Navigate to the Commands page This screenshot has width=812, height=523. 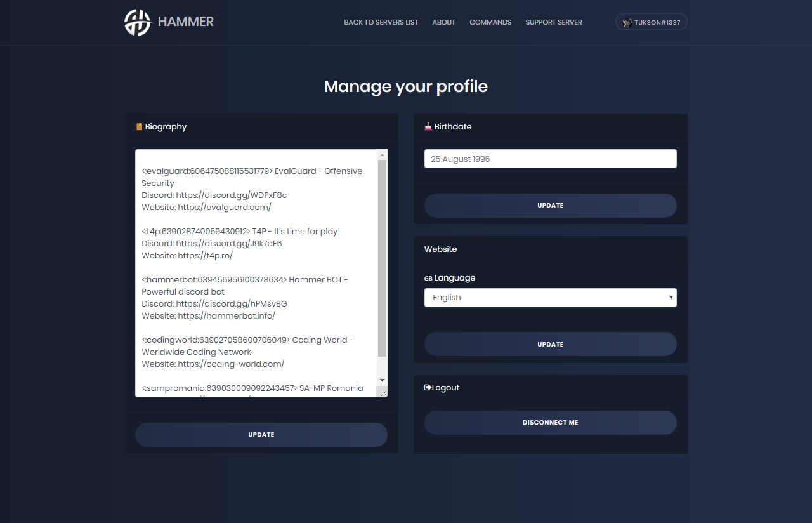coord(490,22)
